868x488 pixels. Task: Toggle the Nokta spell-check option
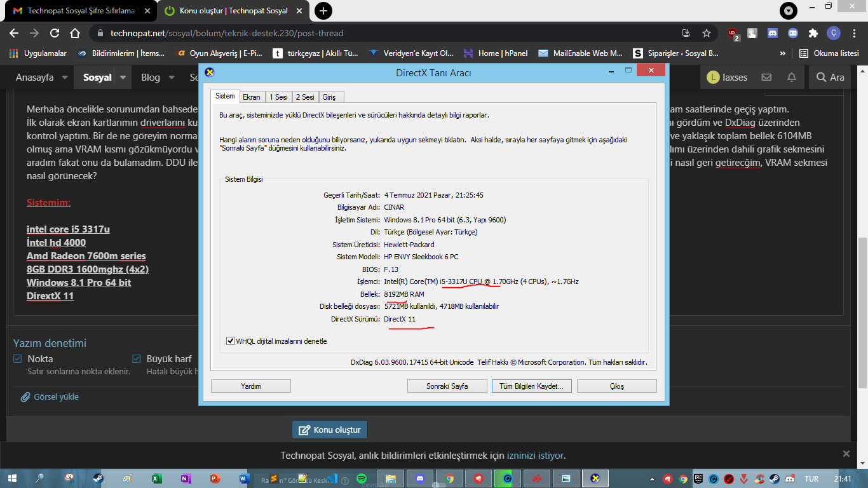(x=18, y=359)
